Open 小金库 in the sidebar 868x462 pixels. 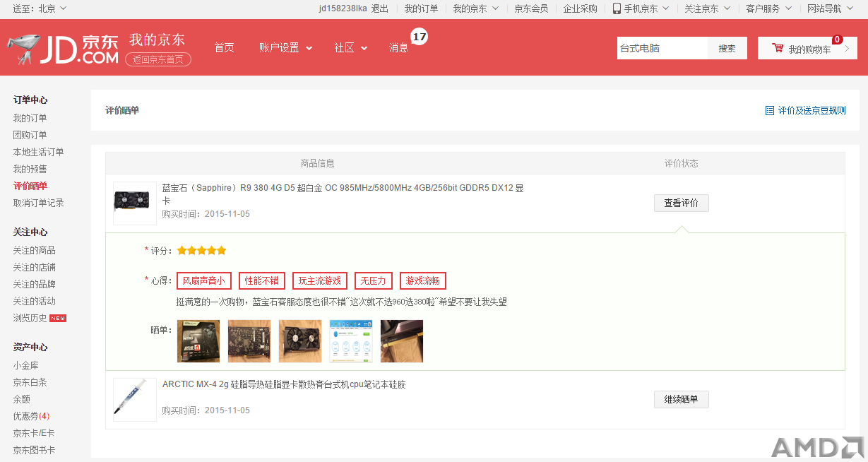tap(25, 365)
